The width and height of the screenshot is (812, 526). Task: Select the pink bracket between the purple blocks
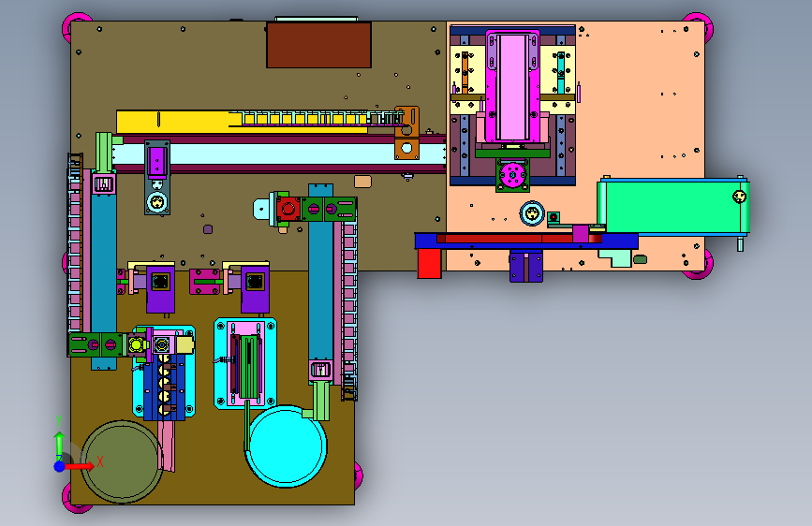click(x=204, y=281)
